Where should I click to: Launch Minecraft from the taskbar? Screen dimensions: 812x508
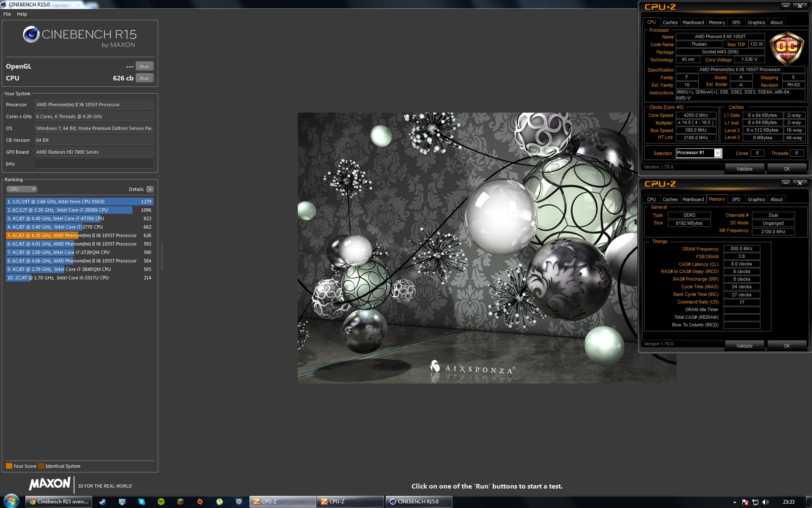[x=181, y=502]
